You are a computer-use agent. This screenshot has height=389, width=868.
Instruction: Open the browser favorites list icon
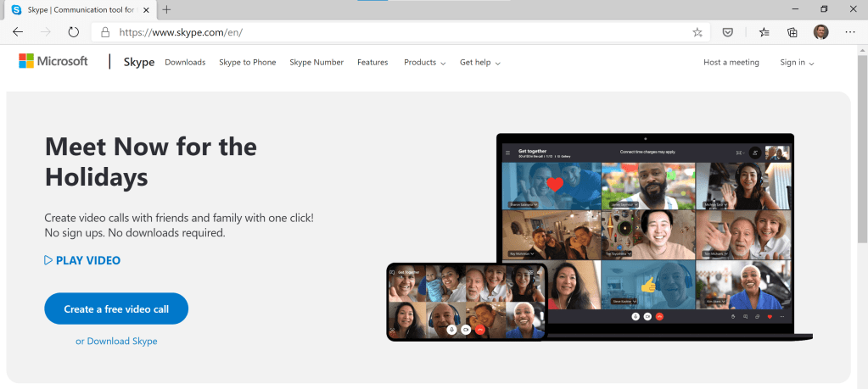click(764, 32)
